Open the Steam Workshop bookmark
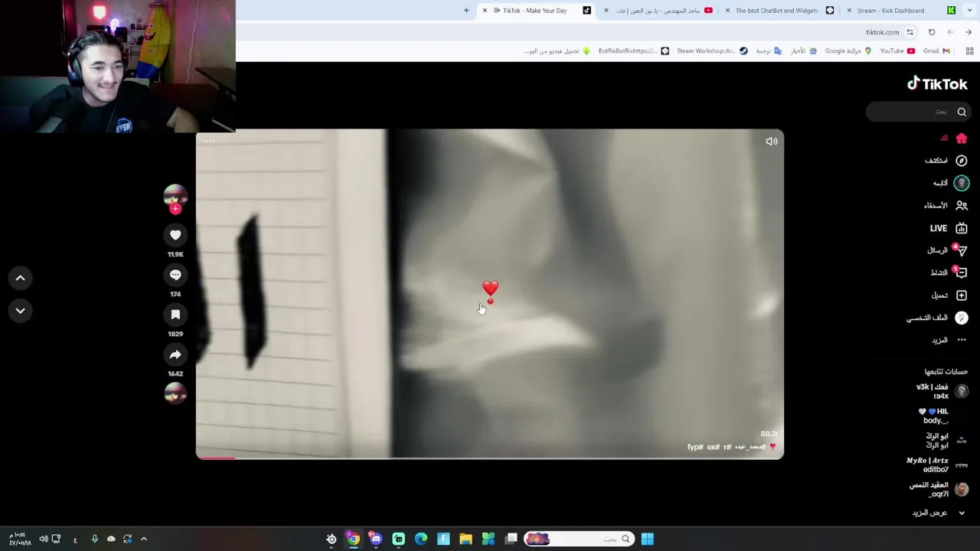Viewport: 980px width, 551px height. click(x=712, y=51)
